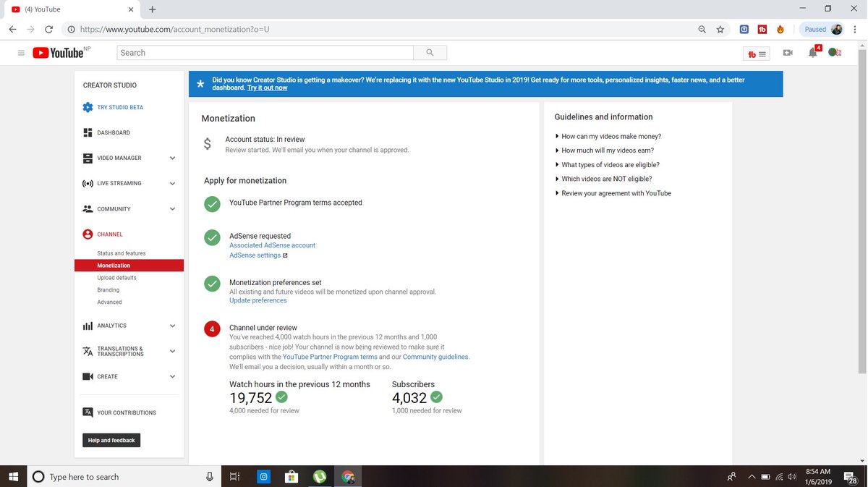Expand the Video Manager section

[x=172, y=158]
